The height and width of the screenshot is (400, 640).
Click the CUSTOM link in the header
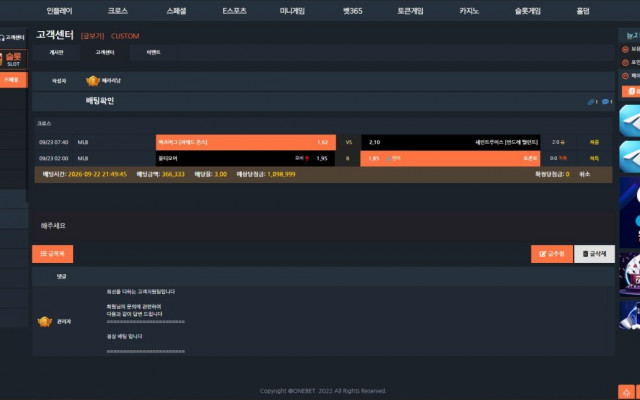tap(125, 36)
